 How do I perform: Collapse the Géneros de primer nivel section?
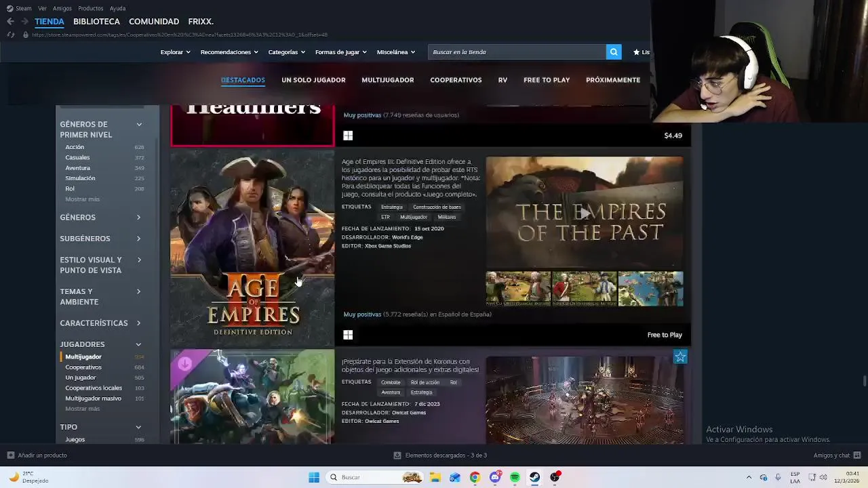[139, 125]
